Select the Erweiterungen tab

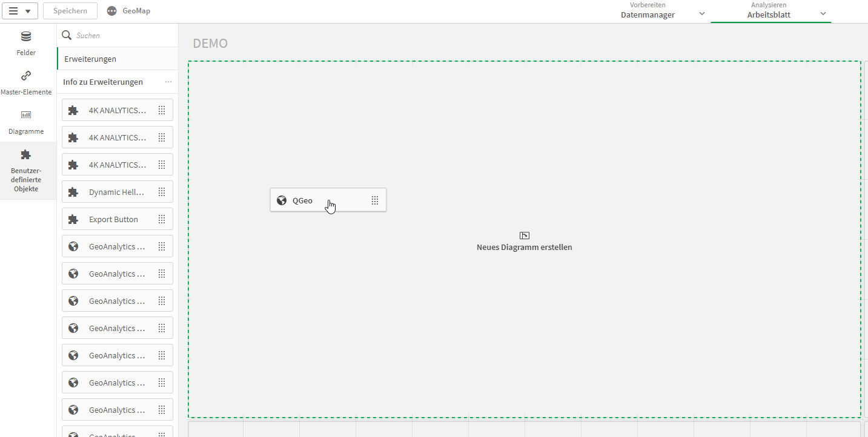tap(90, 59)
